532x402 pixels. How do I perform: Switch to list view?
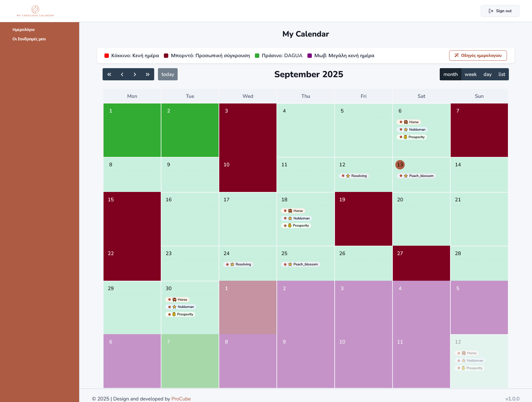click(502, 74)
